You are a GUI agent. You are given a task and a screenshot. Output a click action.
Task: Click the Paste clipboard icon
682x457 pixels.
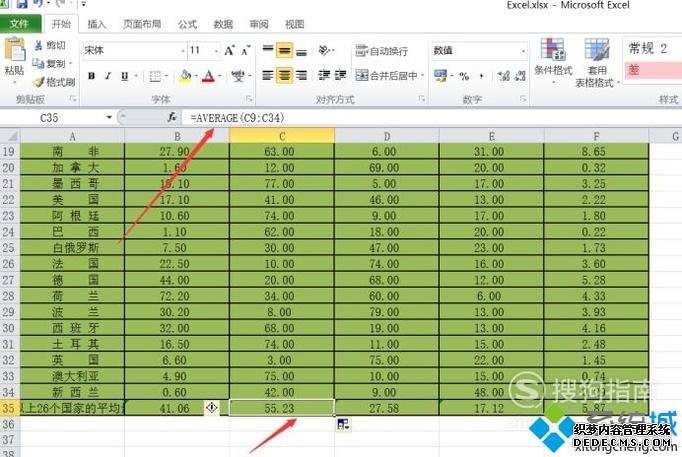tap(15, 49)
